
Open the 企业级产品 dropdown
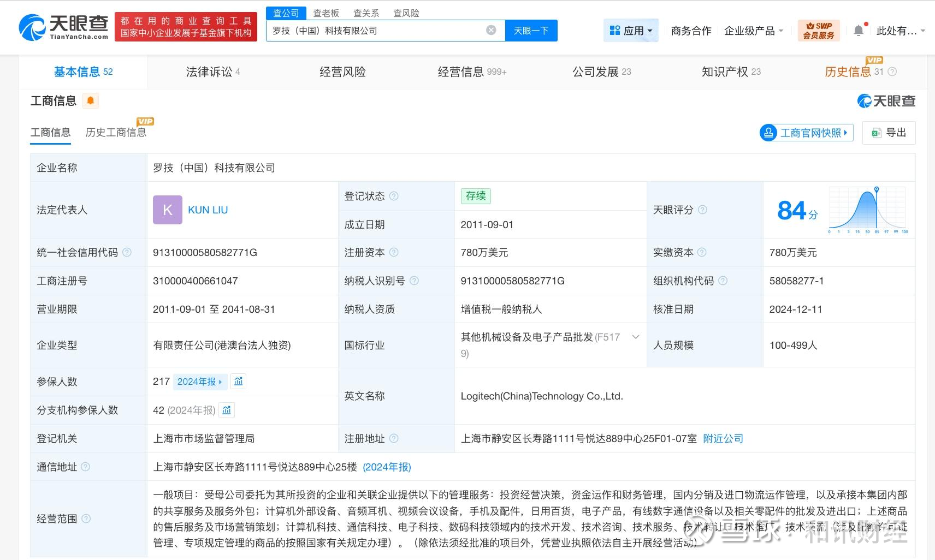coord(753,31)
